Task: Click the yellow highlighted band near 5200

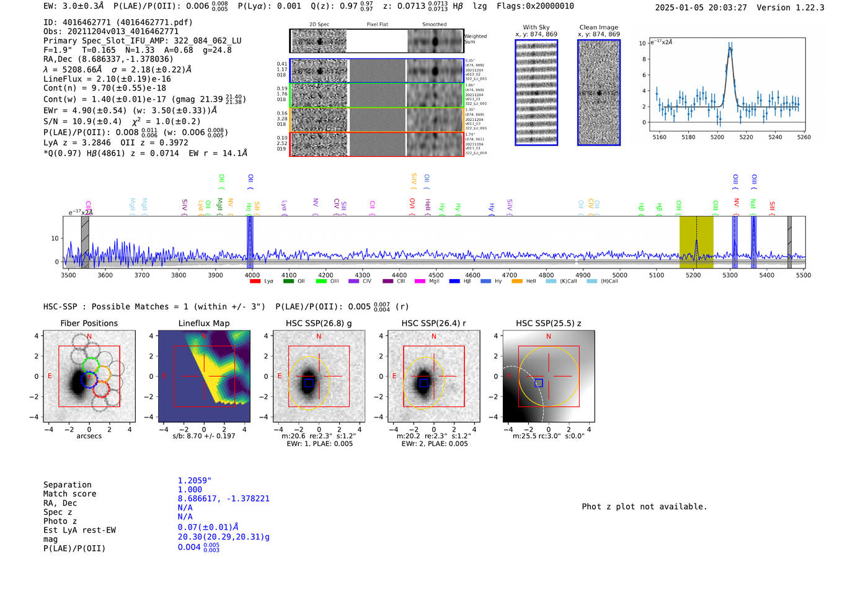Action: (696, 242)
